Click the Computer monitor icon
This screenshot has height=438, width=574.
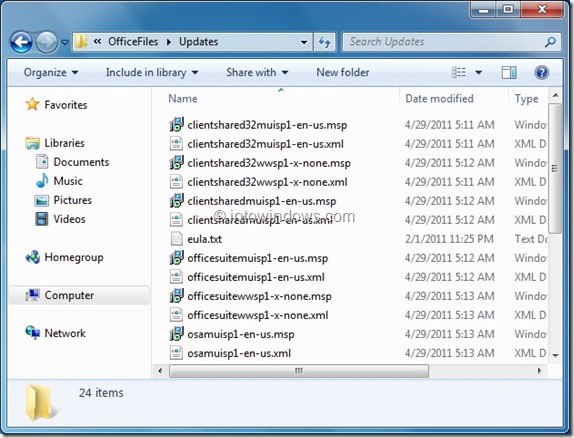point(33,294)
